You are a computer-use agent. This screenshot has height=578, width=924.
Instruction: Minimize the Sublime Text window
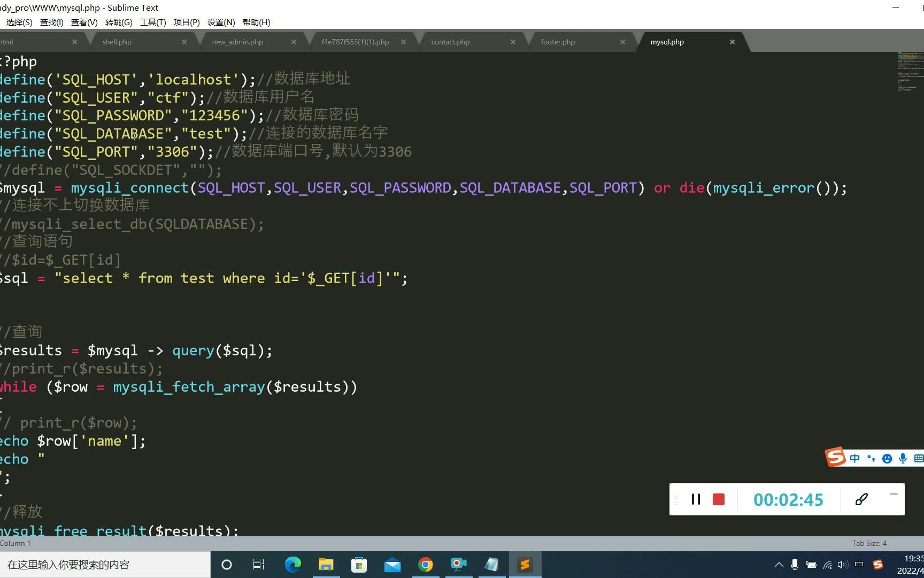(x=896, y=7)
